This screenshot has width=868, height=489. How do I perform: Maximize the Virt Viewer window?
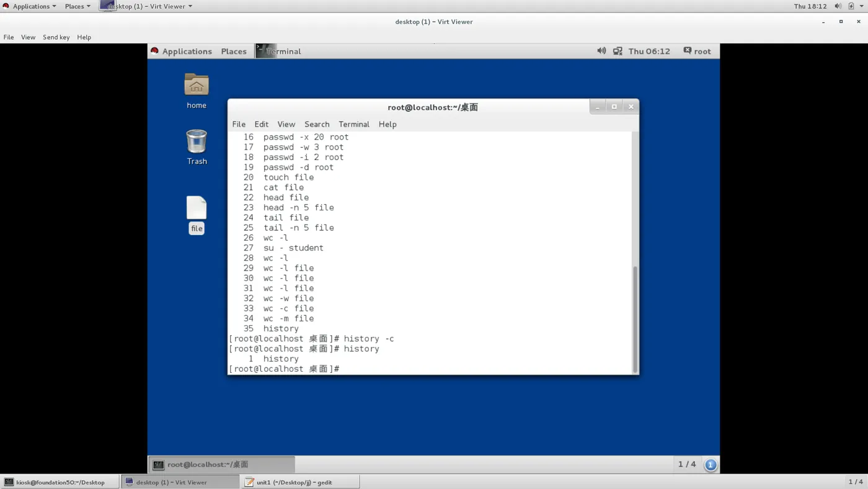[x=841, y=22]
